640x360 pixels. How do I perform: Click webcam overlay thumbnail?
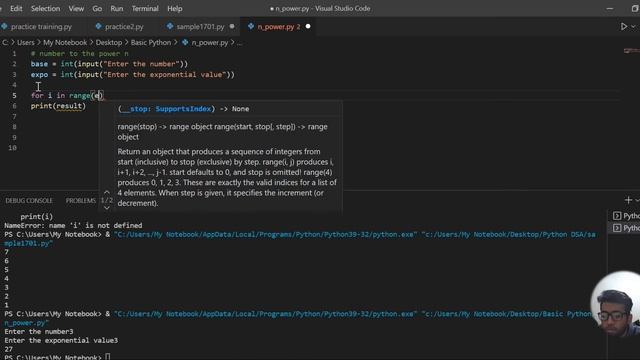click(x=616, y=305)
